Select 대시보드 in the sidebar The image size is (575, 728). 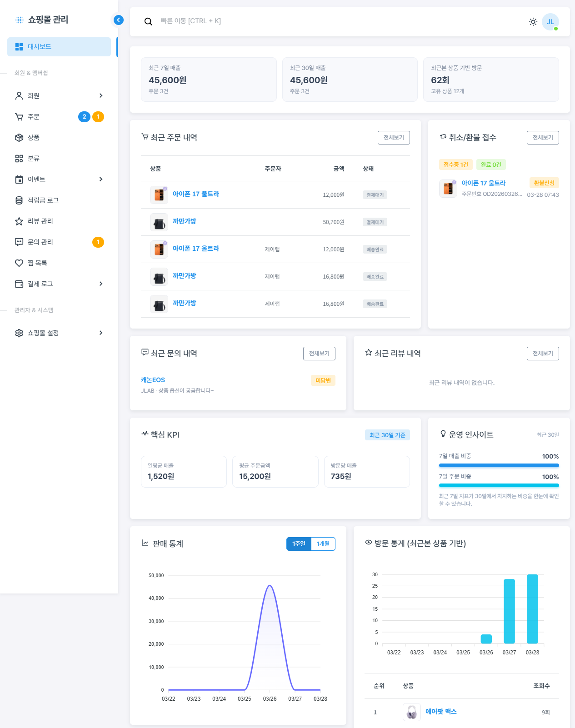point(59,47)
